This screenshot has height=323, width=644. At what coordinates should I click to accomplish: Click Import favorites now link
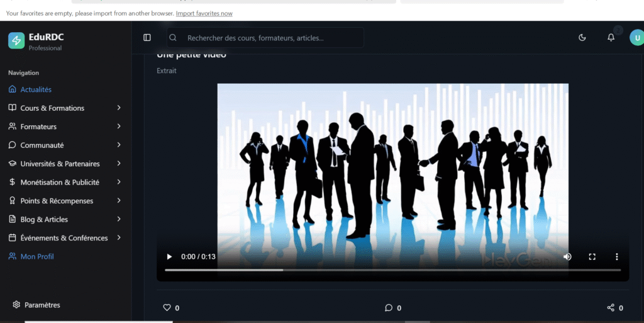click(204, 13)
